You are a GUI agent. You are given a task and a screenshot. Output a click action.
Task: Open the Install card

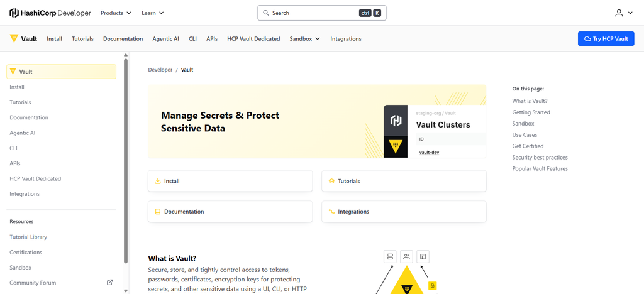click(230, 181)
